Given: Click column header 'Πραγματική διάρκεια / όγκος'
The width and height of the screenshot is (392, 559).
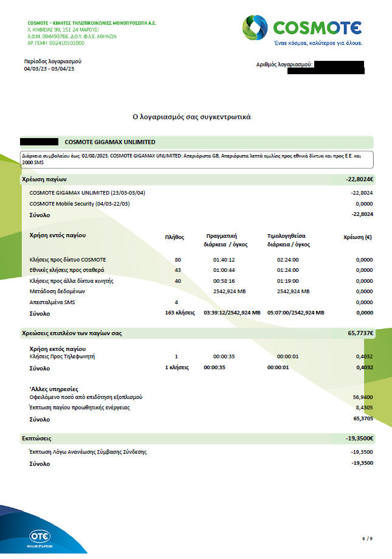Looking at the screenshot, I should (225, 240).
